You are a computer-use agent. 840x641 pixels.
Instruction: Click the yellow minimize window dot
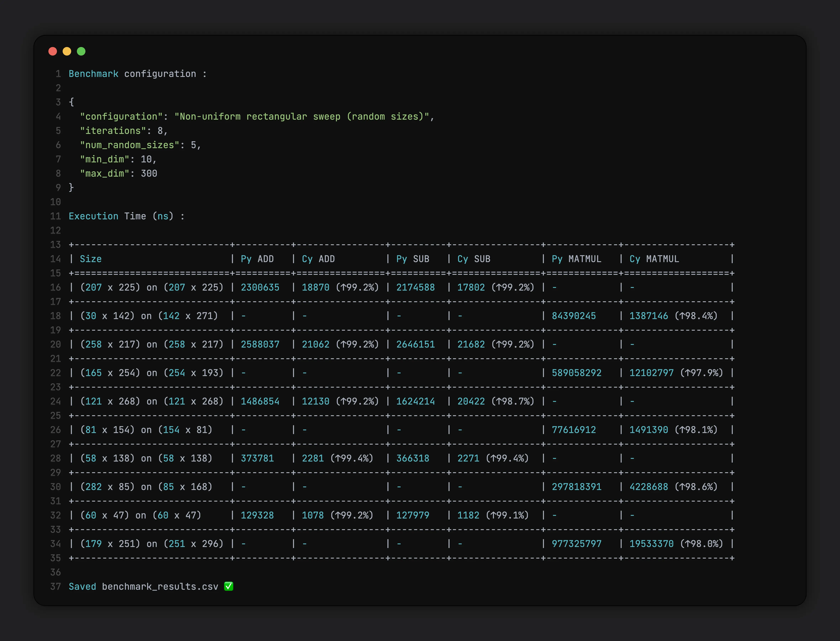(67, 51)
